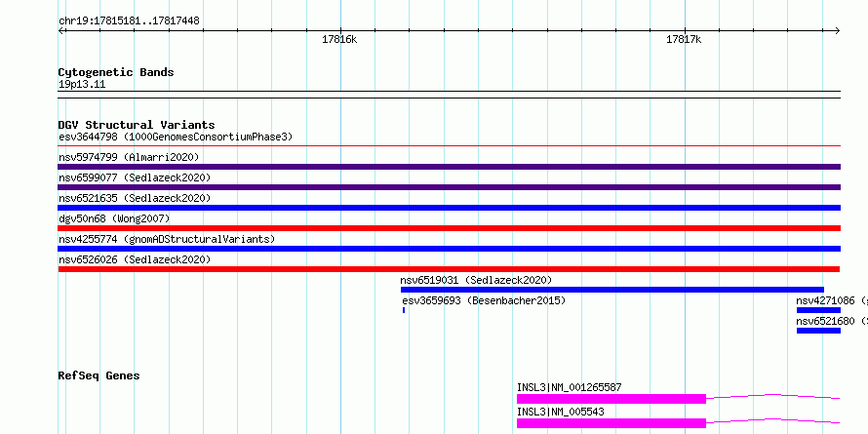Click the blue nsv4255774 variant bar
The image size is (868, 434).
[x=450, y=249]
